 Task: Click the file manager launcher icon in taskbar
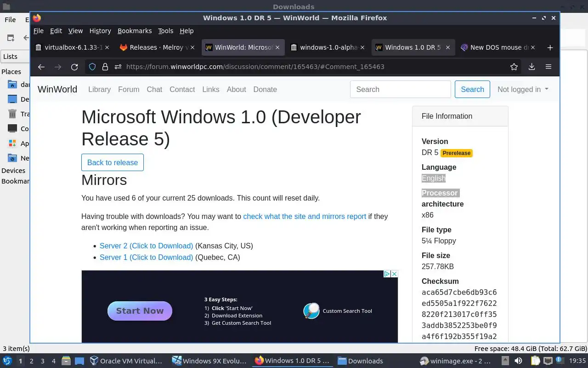coord(66,361)
